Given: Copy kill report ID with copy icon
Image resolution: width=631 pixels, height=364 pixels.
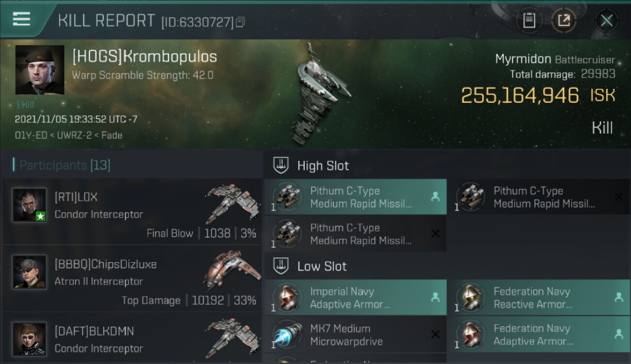Looking at the screenshot, I should click(241, 22).
